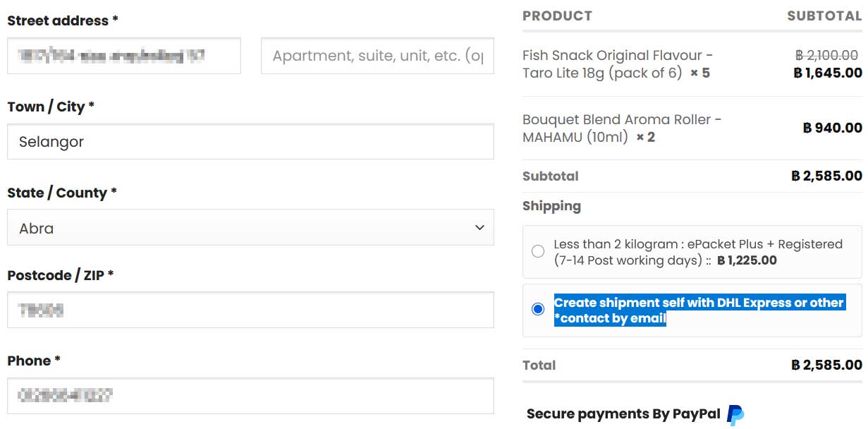Click the Postcode / ZIP field
The width and height of the screenshot is (868, 429).
tap(250, 310)
